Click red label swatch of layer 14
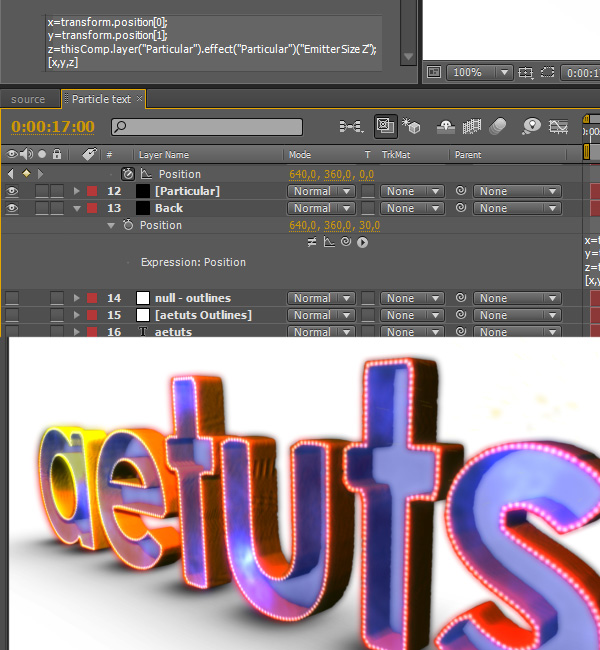600x650 pixels. click(x=92, y=298)
